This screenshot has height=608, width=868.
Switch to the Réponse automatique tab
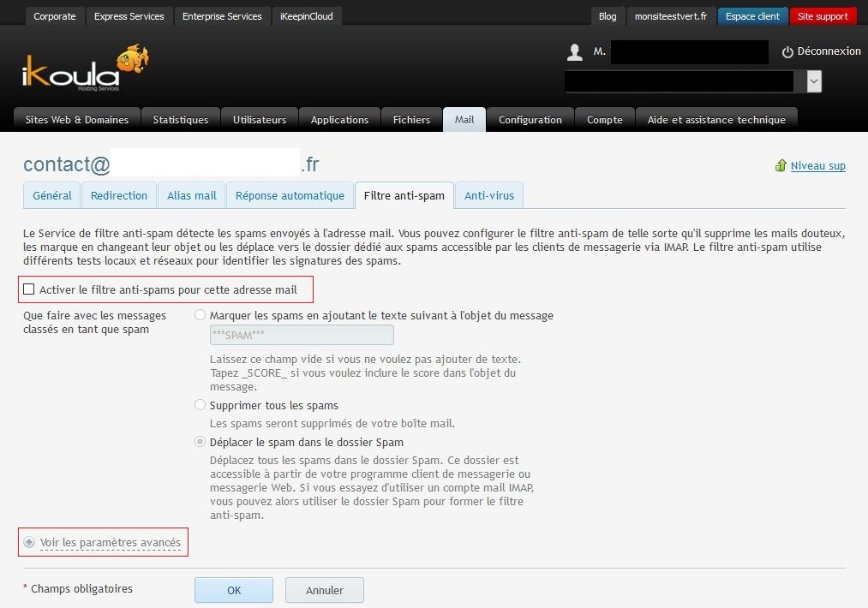pyautogui.click(x=290, y=195)
